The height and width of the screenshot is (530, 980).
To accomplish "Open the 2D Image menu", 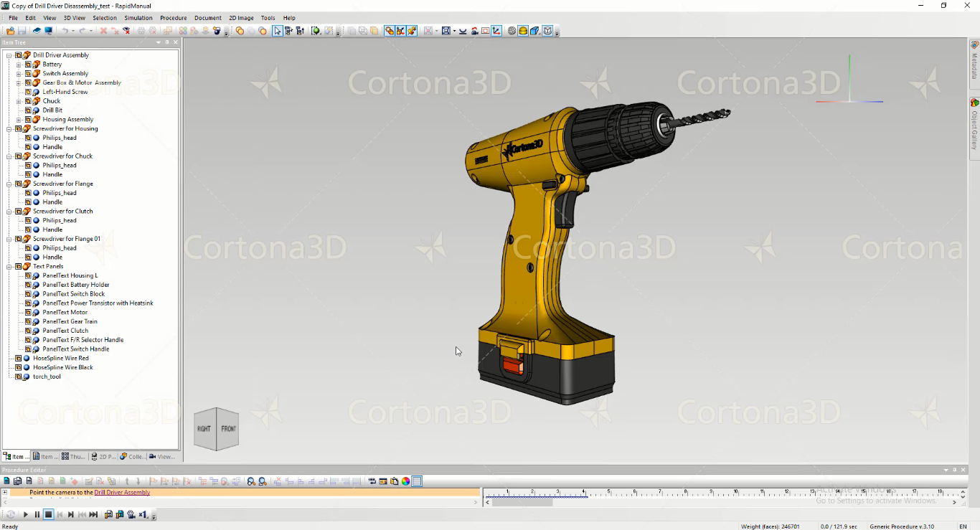I will [x=241, y=18].
